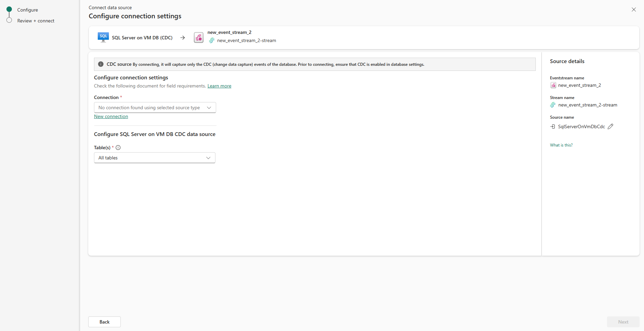The height and width of the screenshot is (331, 644).
Task: Click the stream icon under Stream name
Action: coord(553,105)
